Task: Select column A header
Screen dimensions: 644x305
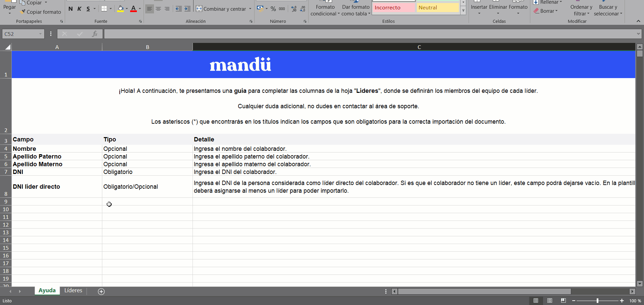Action: (x=57, y=47)
